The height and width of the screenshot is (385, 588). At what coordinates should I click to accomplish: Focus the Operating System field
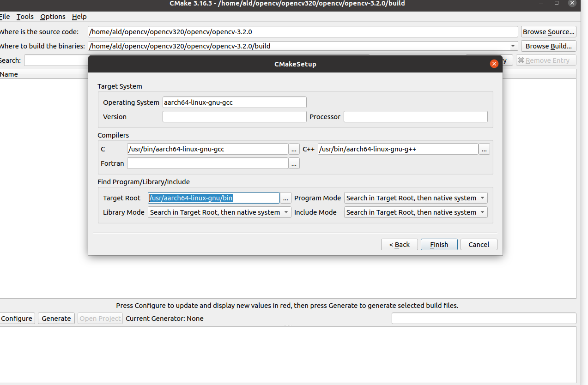coord(234,102)
